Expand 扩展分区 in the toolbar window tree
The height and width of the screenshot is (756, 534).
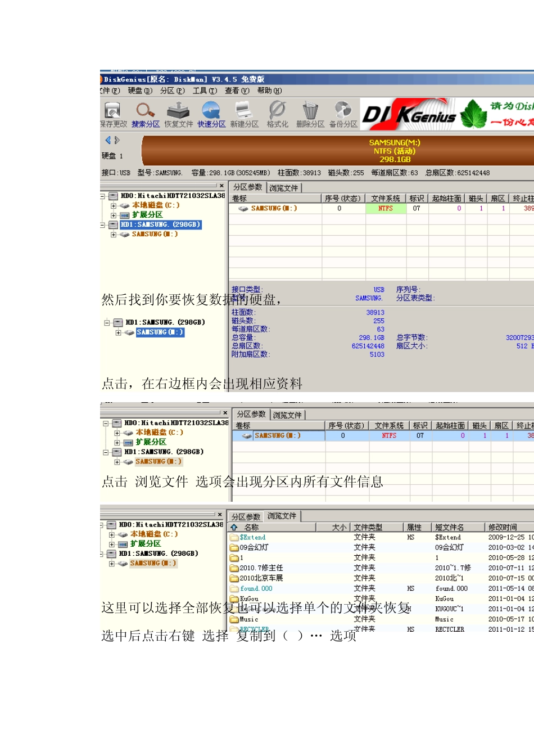(x=114, y=215)
